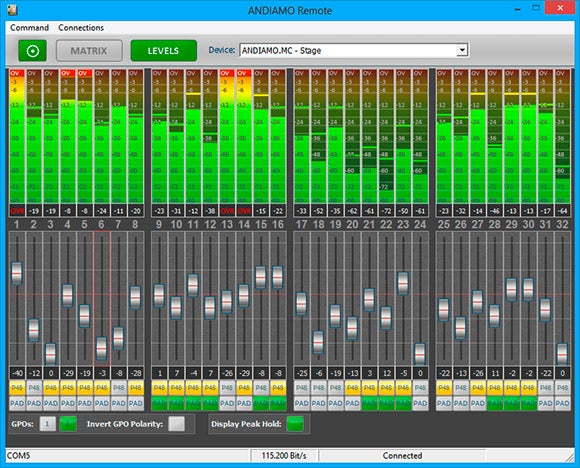The image size is (580, 468).
Task: Close the ANDIAMO Remote window
Action: pos(560,8)
